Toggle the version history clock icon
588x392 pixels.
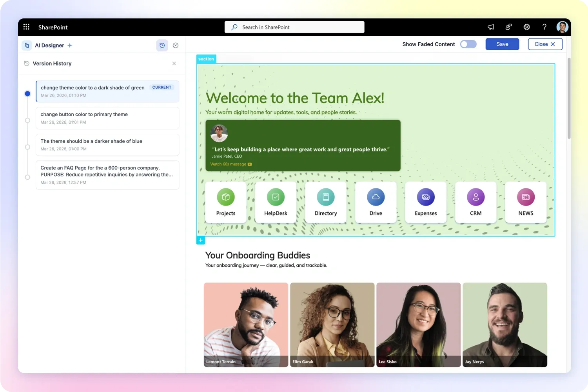[162, 46]
